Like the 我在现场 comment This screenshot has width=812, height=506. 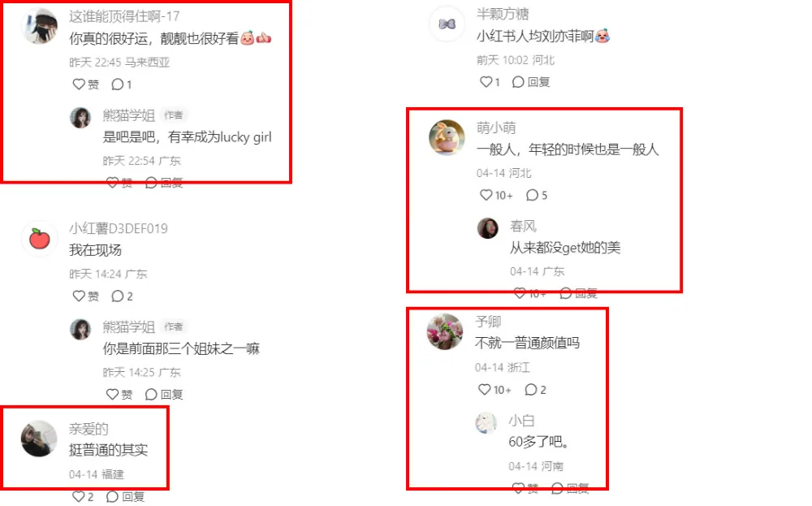[x=85, y=296]
